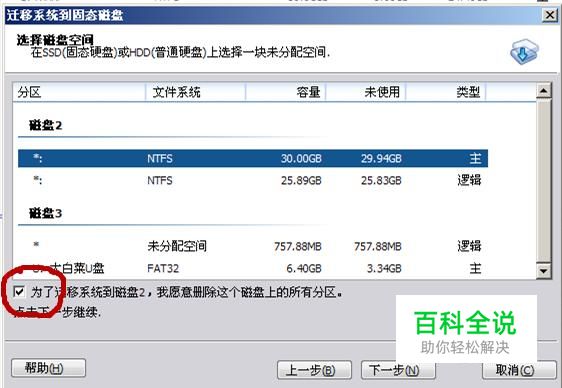The width and height of the screenshot is (562, 388).
Task: Click the 磁盘3 group heading
Action: click(x=46, y=214)
